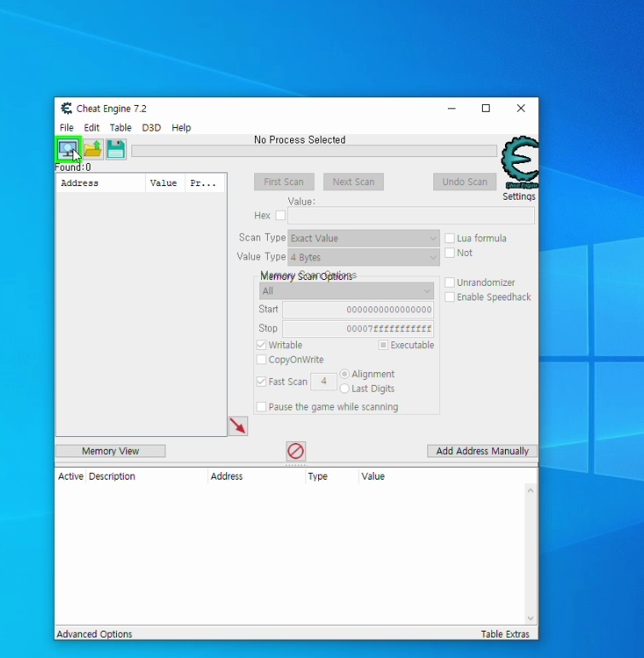This screenshot has height=658, width=644.
Task: Open the Value Type dropdown
Action: pyautogui.click(x=363, y=257)
